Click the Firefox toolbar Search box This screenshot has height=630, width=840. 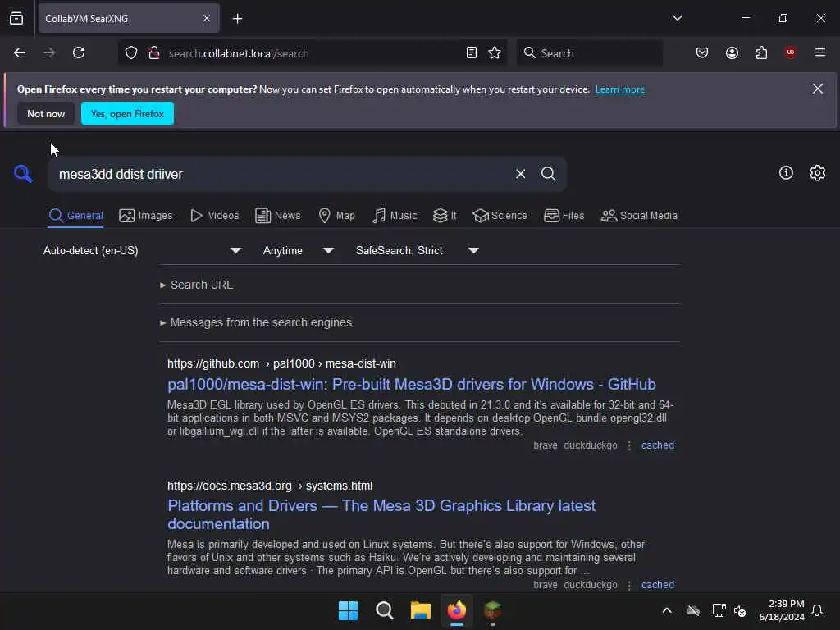(x=589, y=53)
